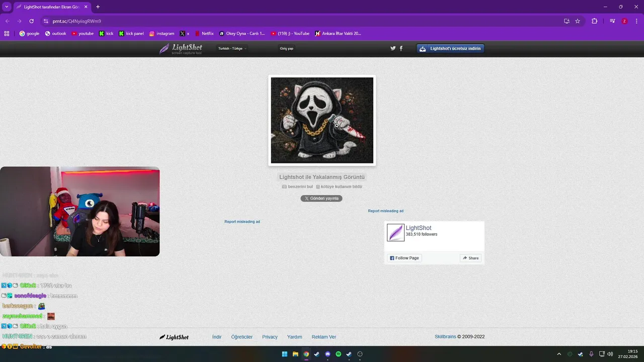This screenshot has width=644, height=362.
Task: Go back to the previous page
Action: pos(7,21)
